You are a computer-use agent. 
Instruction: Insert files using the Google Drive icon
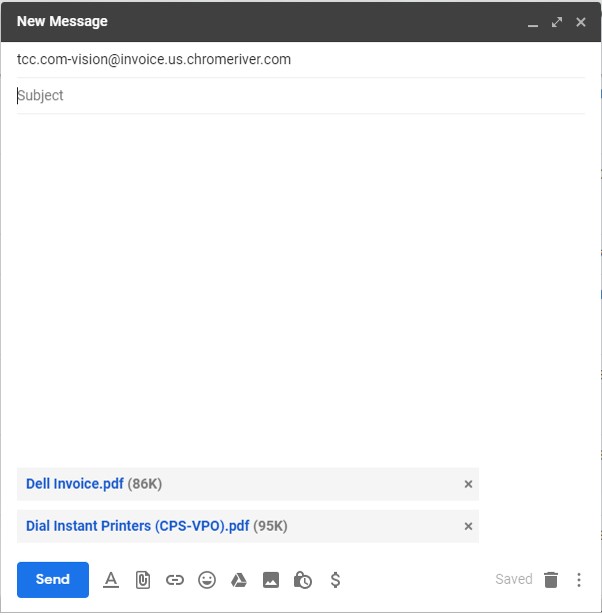239,579
